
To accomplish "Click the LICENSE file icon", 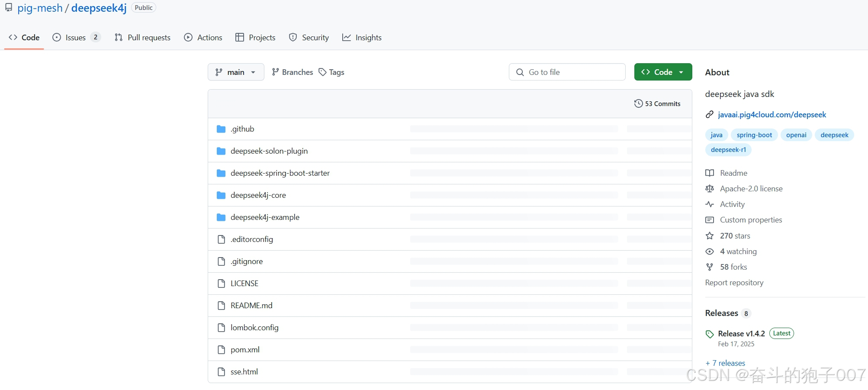I will coord(221,284).
